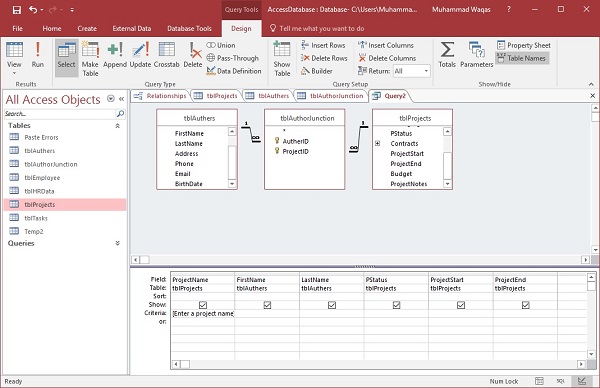Switch to Crosstab query type
600x388 pixels.
(x=166, y=55)
